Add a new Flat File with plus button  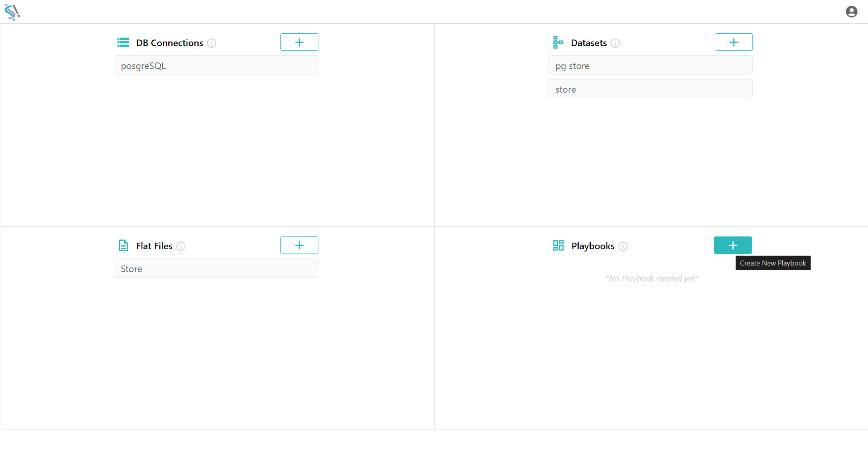[x=299, y=245]
